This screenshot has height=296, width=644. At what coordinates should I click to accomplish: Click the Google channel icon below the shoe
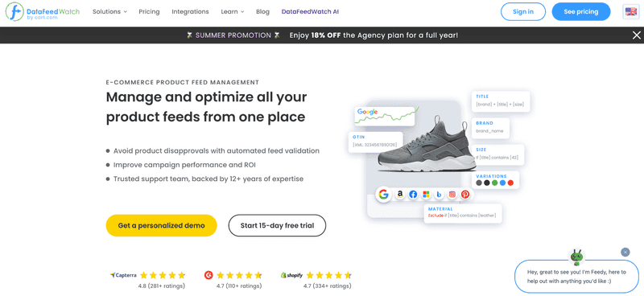(x=384, y=194)
